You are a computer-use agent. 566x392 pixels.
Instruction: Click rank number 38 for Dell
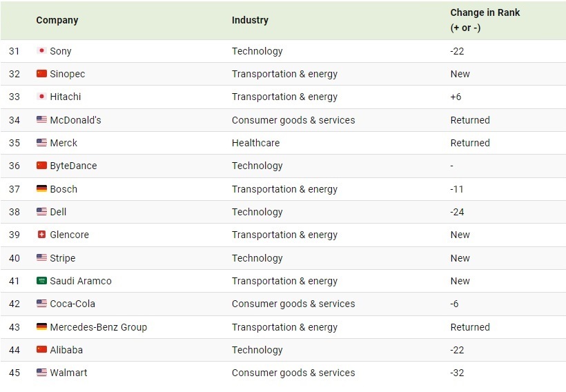tap(14, 212)
